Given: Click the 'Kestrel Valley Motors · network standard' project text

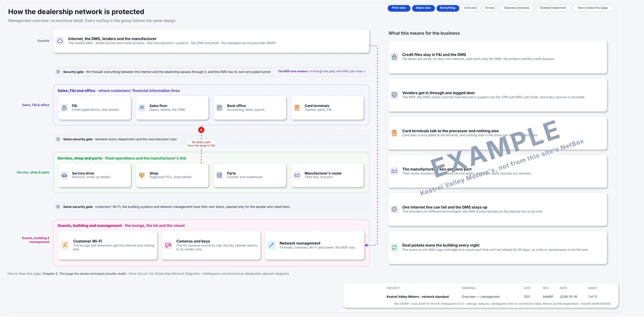Looking at the screenshot, I should tap(418, 297).
